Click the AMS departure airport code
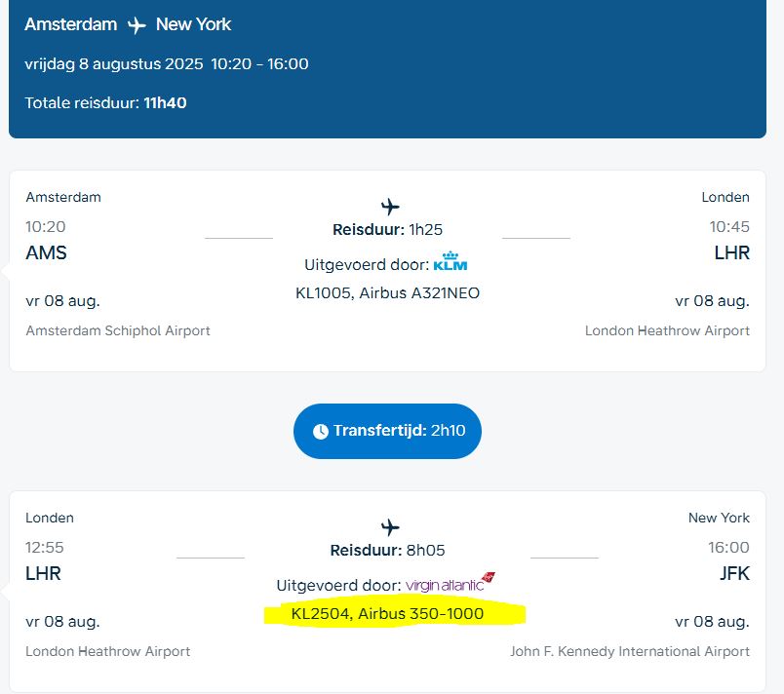 click(x=46, y=252)
